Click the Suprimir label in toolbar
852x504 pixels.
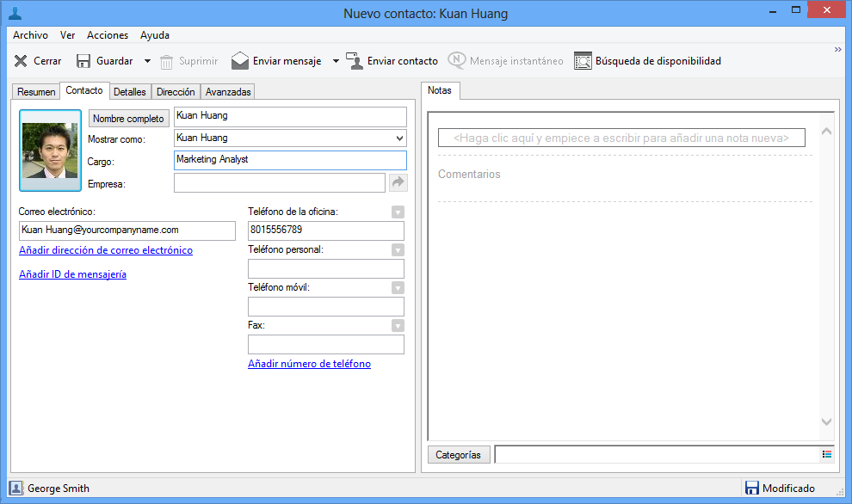198,61
